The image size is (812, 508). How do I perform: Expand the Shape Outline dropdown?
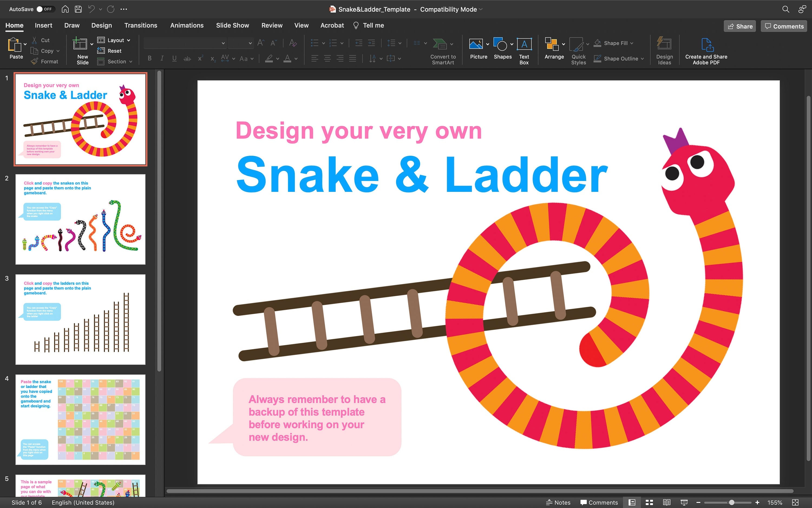click(642, 59)
